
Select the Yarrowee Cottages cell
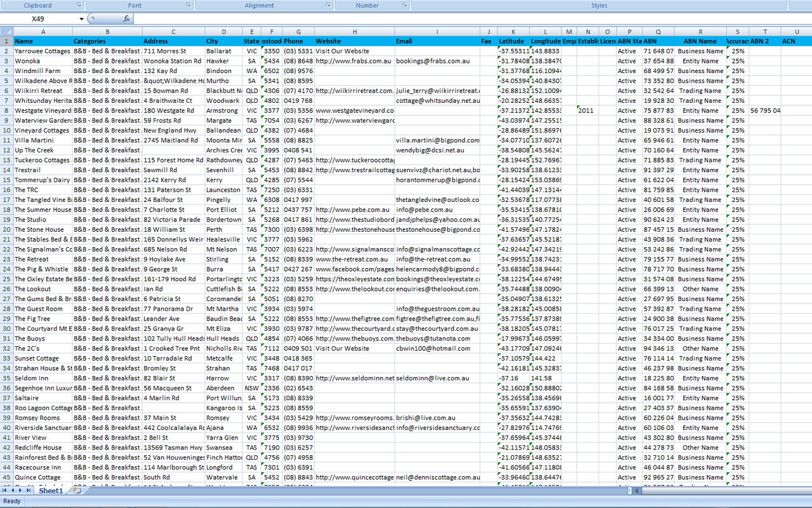click(43, 51)
